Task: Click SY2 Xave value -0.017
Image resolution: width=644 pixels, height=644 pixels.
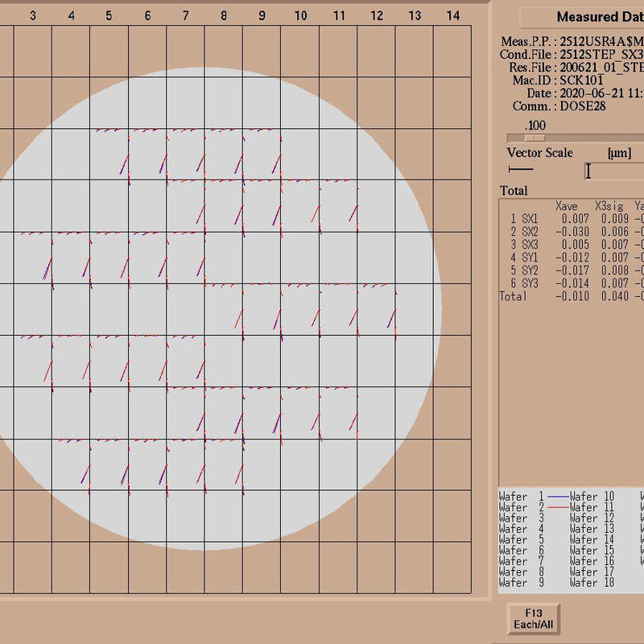Action: (572, 270)
